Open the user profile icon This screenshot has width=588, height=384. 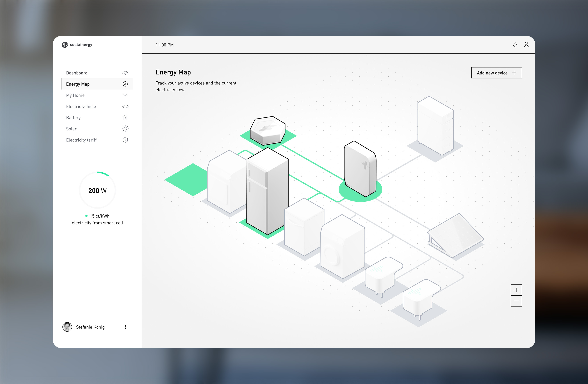(526, 45)
